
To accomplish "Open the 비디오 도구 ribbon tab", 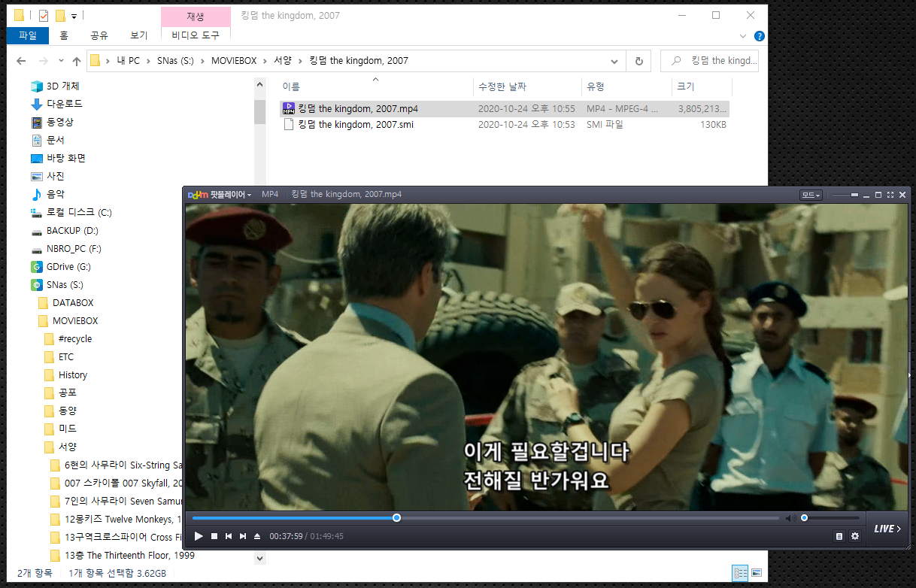I will pos(196,35).
